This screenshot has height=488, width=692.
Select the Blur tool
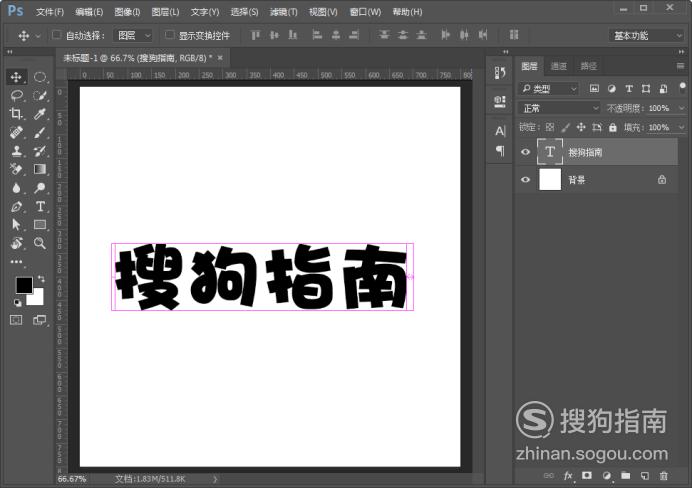point(16,188)
